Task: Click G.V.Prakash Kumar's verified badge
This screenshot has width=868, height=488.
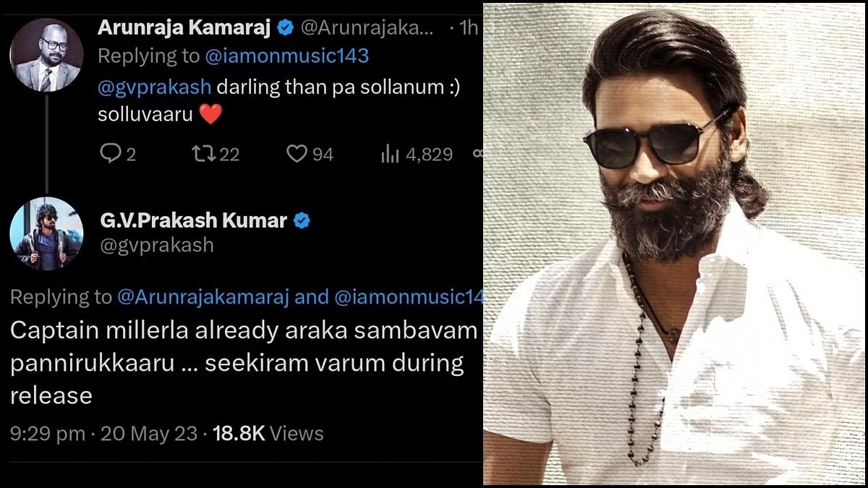Action: (301, 221)
